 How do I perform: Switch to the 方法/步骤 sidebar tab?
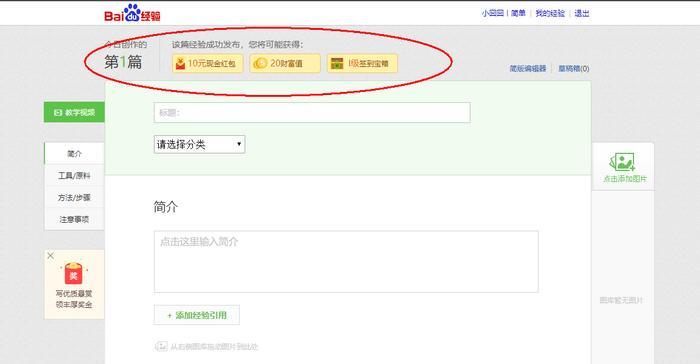tap(74, 197)
